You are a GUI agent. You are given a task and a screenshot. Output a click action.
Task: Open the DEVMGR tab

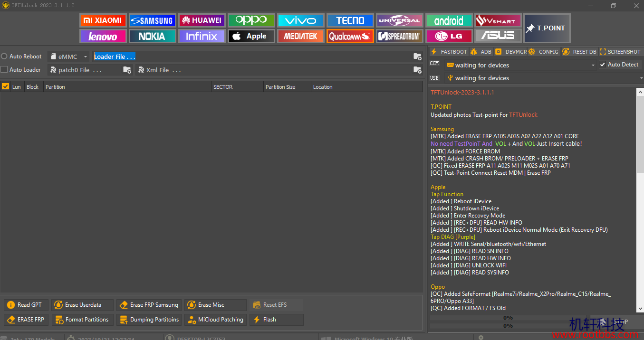click(x=511, y=52)
